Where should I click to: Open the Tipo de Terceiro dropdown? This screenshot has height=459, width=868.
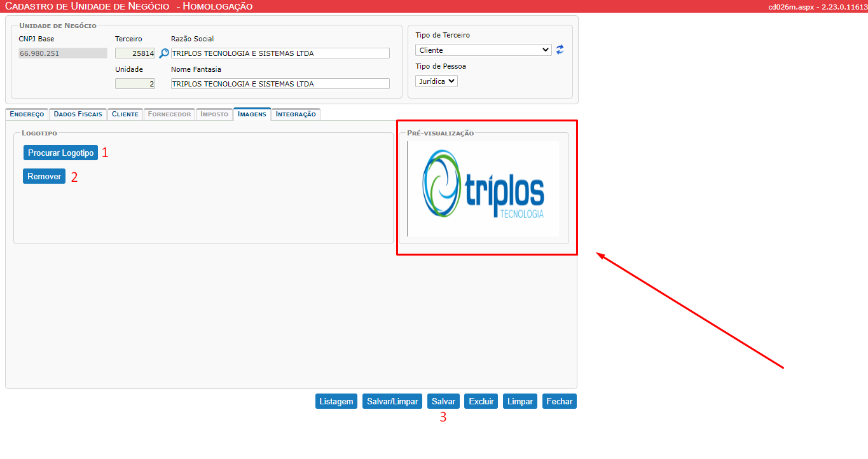coord(483,50)
